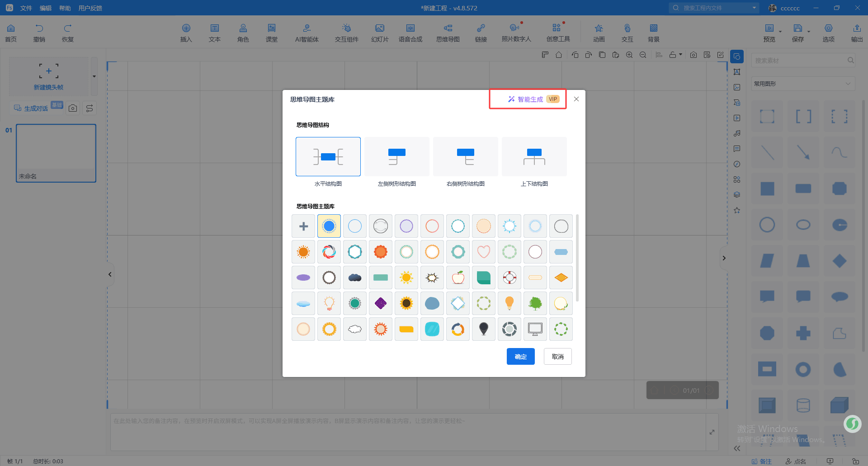Click the plus icon to add custom theme
Viewport: 868px width, 466px height.
[x=303, y=226]
